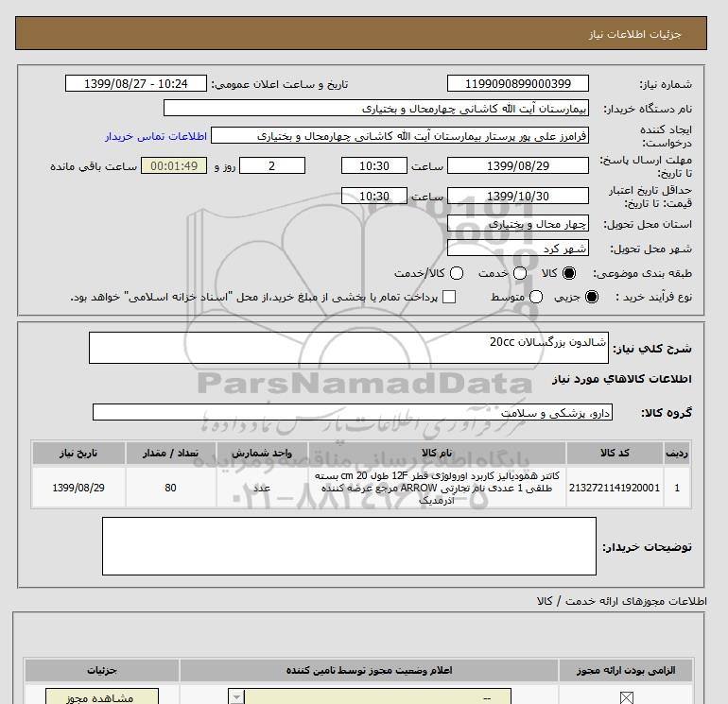The height and width of the screenshot is (704, 728).
Task: Select the کالا radio button
Action: [569, 273]
